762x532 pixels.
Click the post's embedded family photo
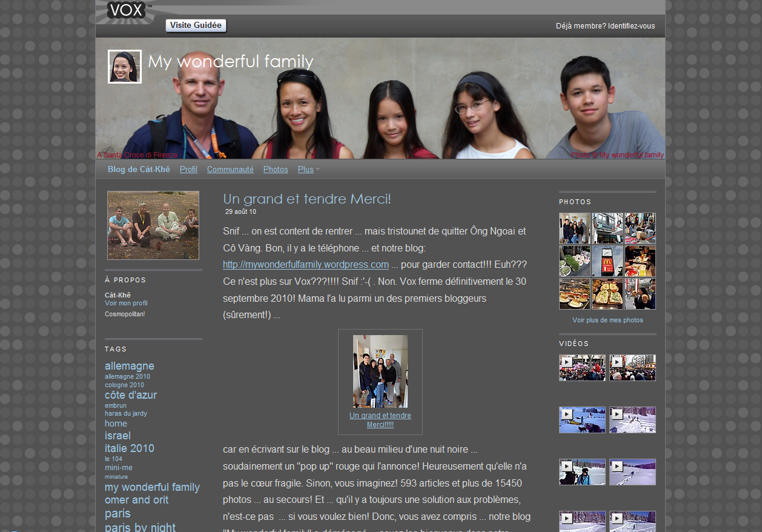point(380,371)
